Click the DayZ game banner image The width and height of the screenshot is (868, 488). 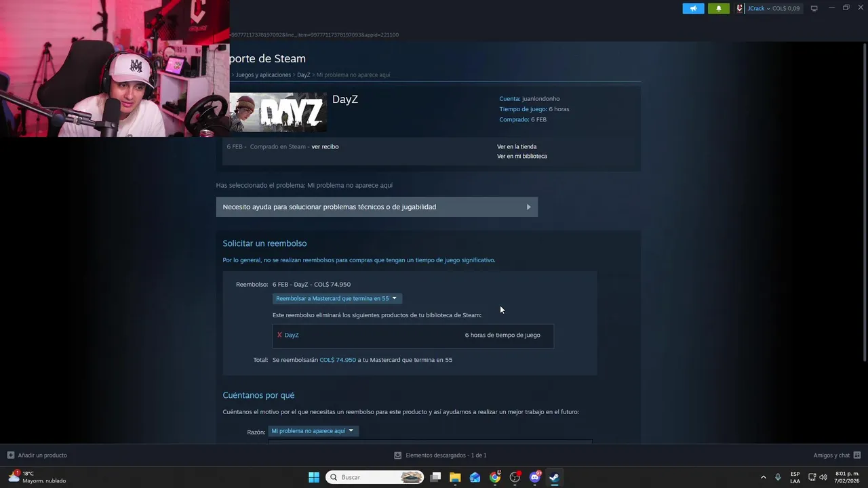(x=278, y=112)
